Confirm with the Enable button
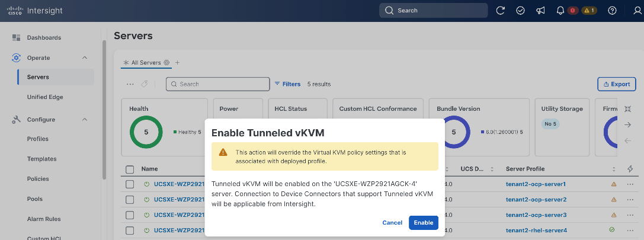Viewport: 644px width, 240px height. pos(424,222)
